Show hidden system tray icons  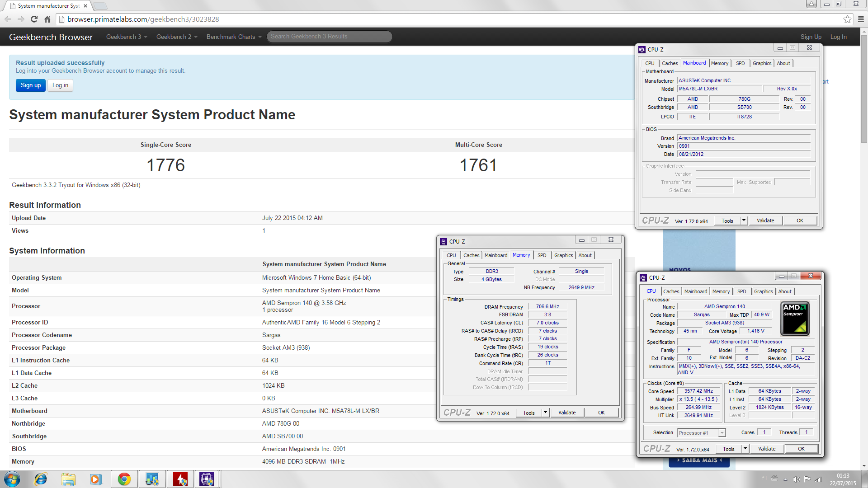pos(785,479)
